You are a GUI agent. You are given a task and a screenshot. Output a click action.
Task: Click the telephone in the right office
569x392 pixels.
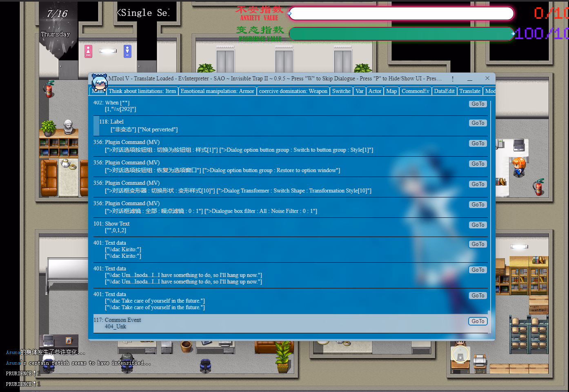pyautogui.click(x=500, y=144)
